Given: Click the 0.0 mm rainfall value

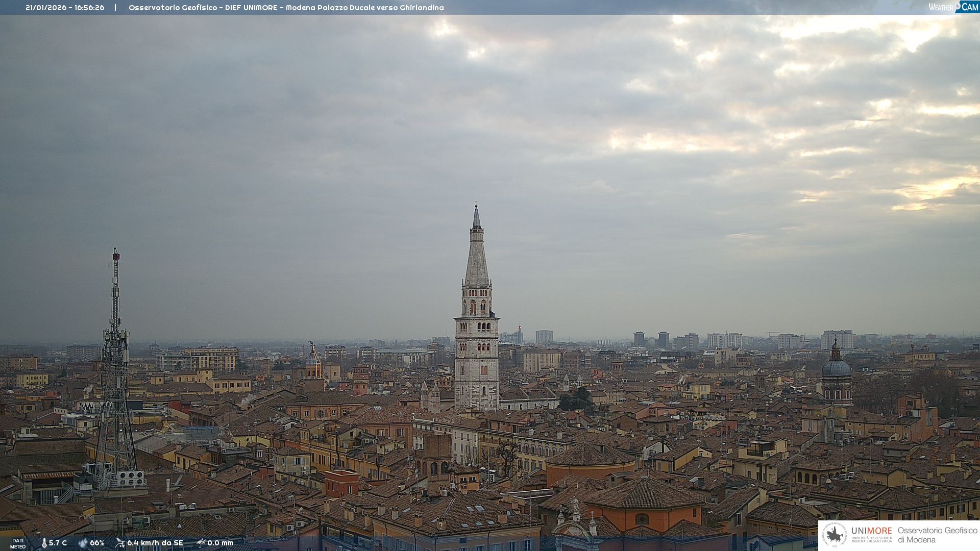Looking at the screenshot, I should point(220,543).
